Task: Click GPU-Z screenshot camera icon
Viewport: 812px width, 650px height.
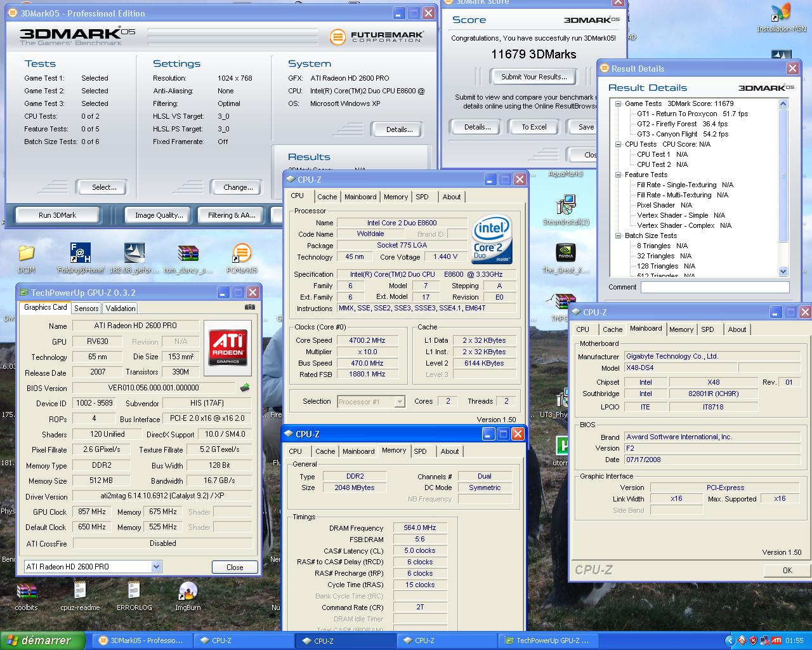Action: click(x=249, y=307)
